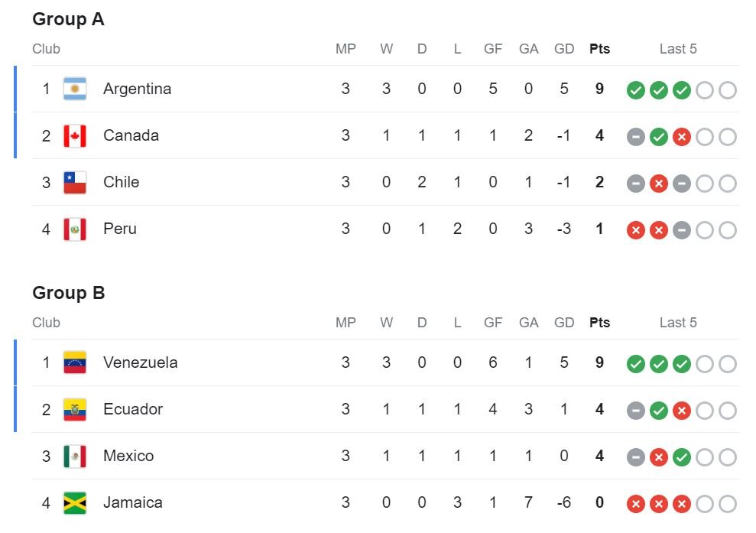The image size is (756, 533).
Task: Click the Group B heading
Action: pos(69,293)
